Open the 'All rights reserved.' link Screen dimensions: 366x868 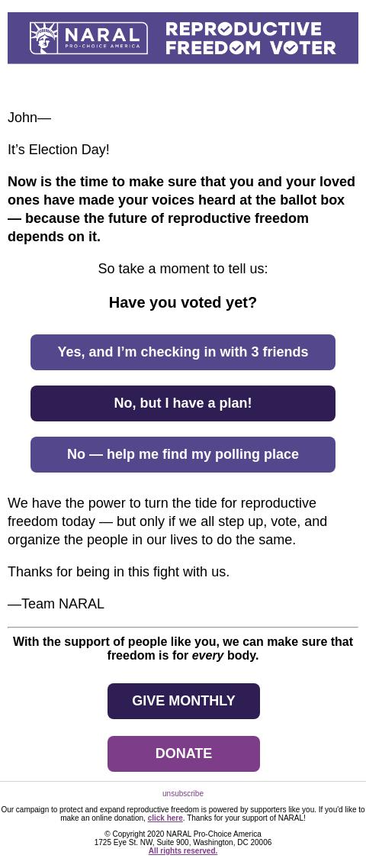click(x=183, y=851)
